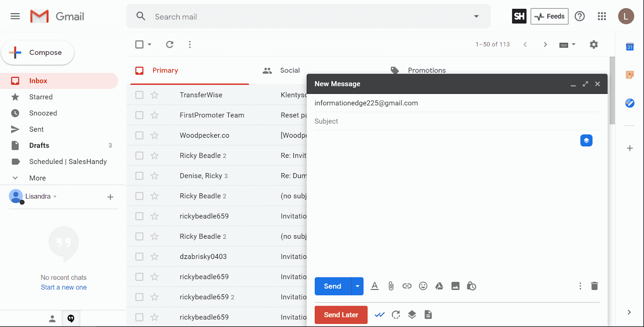Click the Start a new one link

[64, 288]
